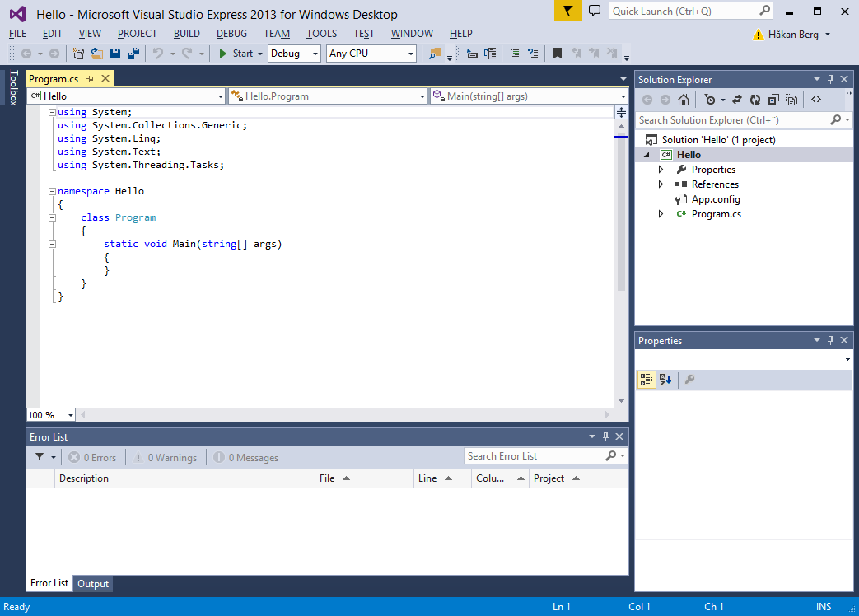Open the Hello.Program type dropdown
Screen dimensions: 859x616
(x=328, y=96)
